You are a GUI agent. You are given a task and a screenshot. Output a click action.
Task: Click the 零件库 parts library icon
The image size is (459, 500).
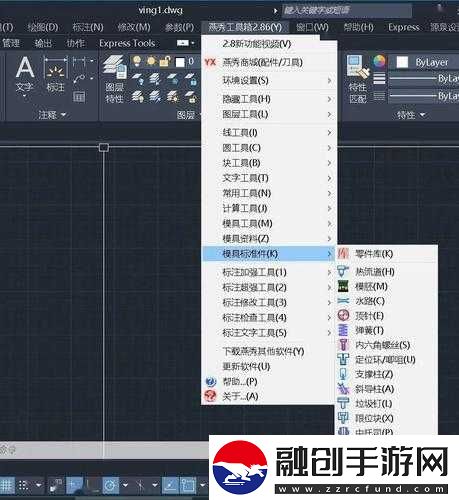click(x=343, y=254)
